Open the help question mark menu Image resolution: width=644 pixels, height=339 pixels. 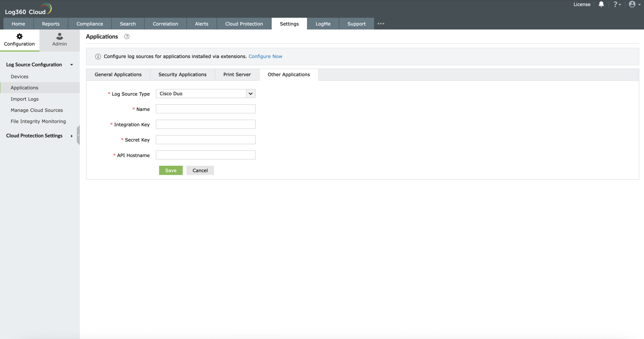click(x=617, y=4)
